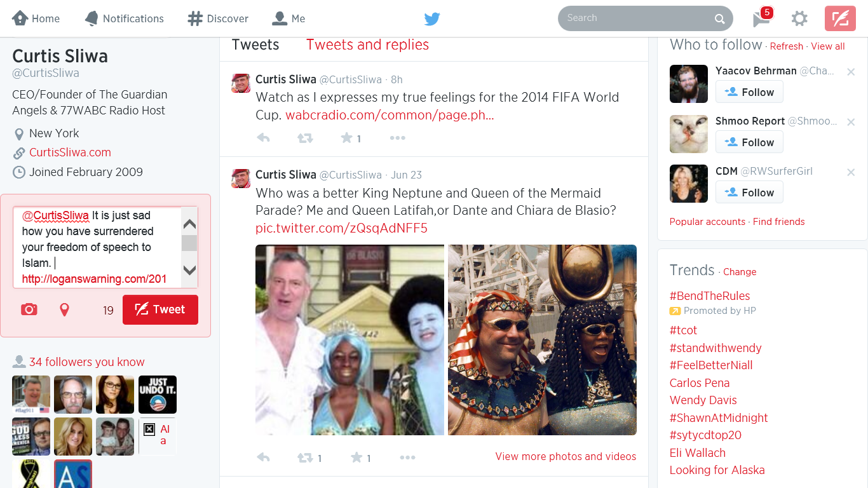Favorite the FIFA World Cup tweet
Viewport: 868px width, 488px height.
346,138
